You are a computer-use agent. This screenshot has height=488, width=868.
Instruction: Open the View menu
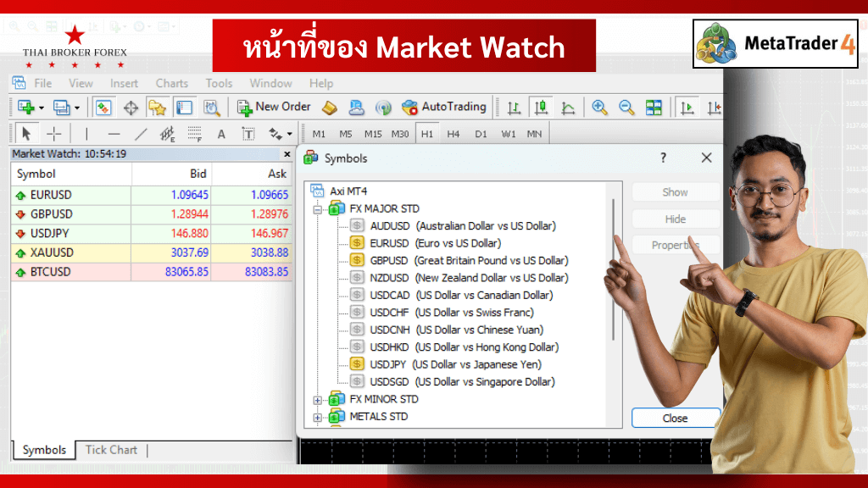(81, 84)
